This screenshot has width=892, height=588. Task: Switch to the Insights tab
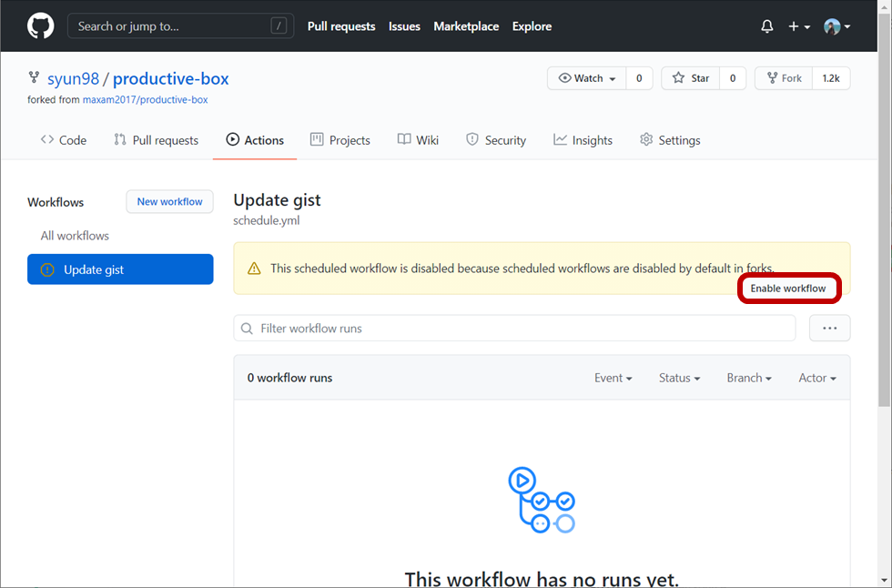point(583,140)
